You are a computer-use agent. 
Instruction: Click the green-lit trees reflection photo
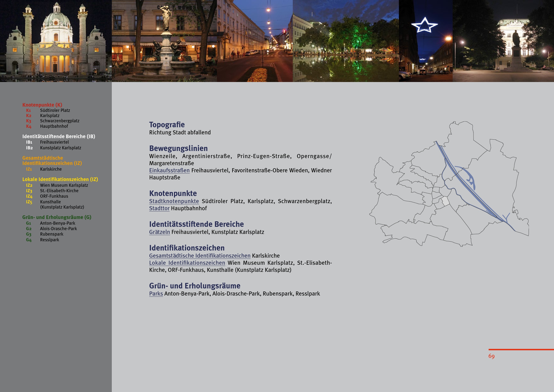pyautogui.click(x=346, y=41)
